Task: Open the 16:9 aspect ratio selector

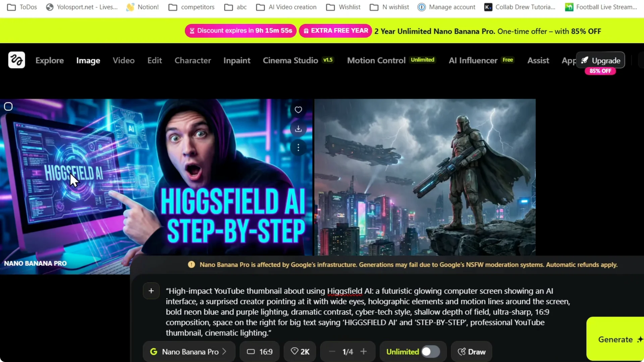Action: [x=259, y=352]
